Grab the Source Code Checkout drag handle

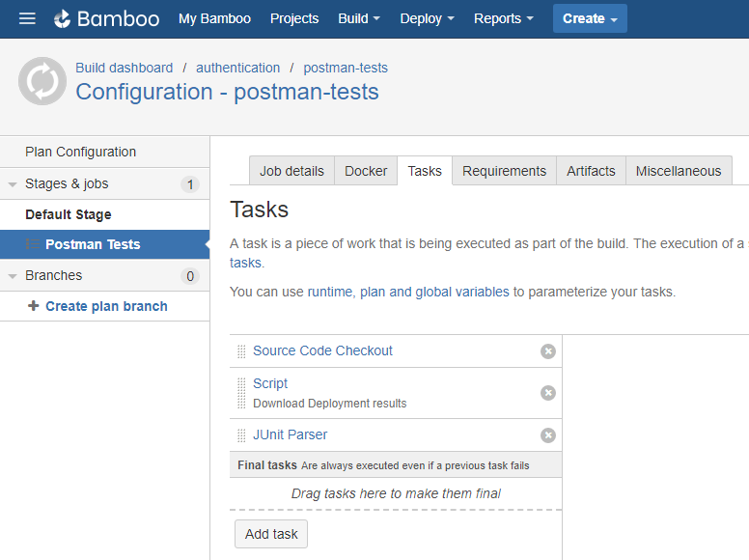point(241,351)
